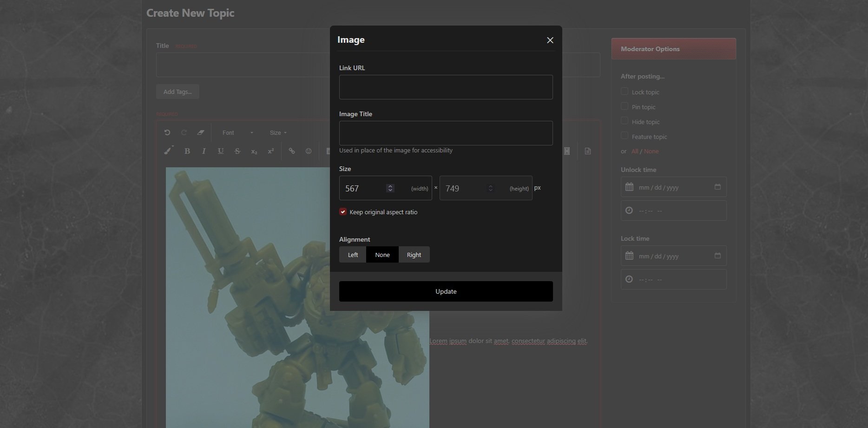Screen dimensions: 868x428
Task: Click the Italic formatting icon
Action: (x=204, y=151)
